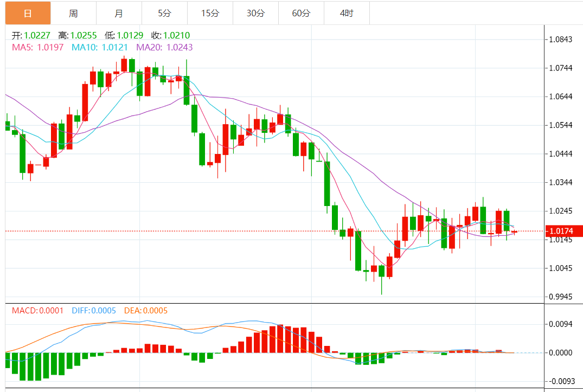Open the 4时 timeframe tab
Screen dimensions: 583x392
click(x=347, y=13)
